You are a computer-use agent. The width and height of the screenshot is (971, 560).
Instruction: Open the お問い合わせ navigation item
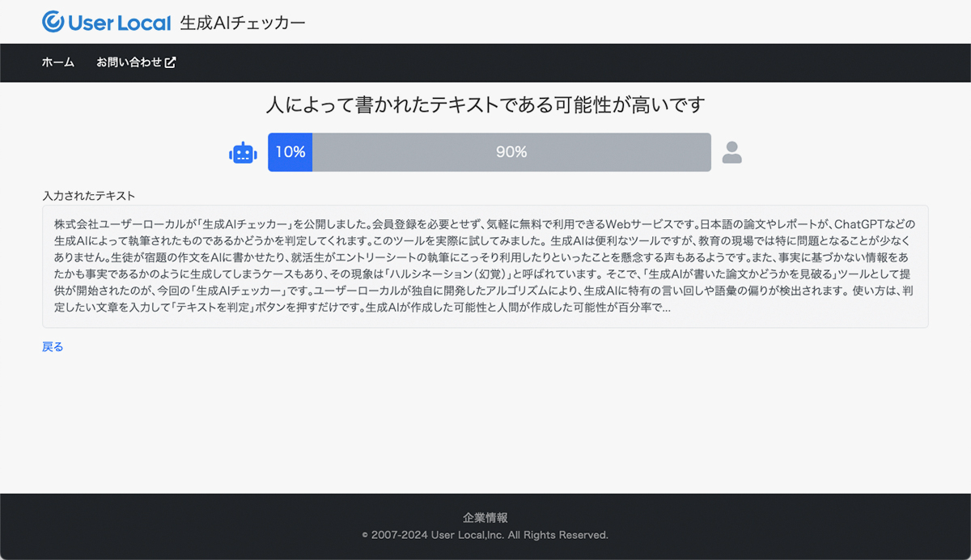coord(129,62)
